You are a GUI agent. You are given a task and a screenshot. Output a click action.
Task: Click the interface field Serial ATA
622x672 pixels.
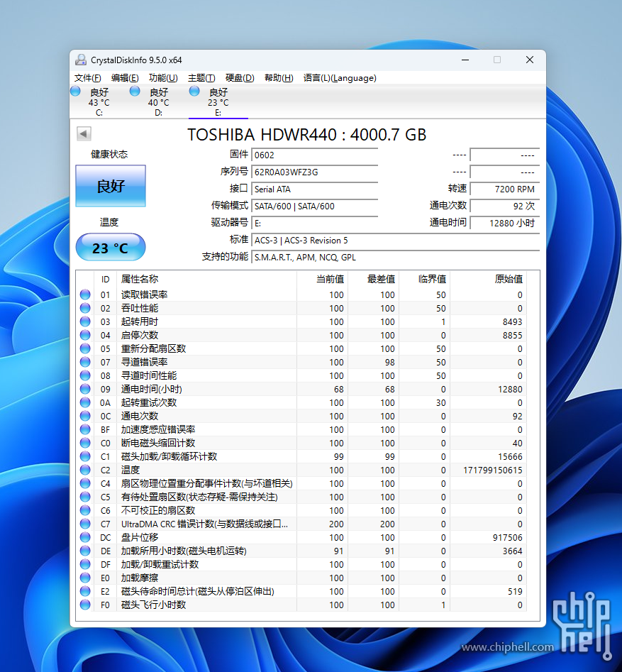point(315,189)
